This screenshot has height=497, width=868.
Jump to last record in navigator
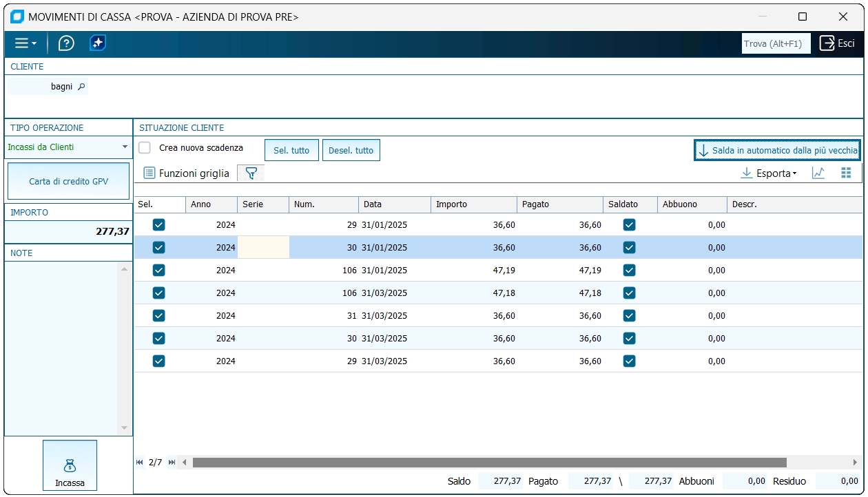click(172, 463)
